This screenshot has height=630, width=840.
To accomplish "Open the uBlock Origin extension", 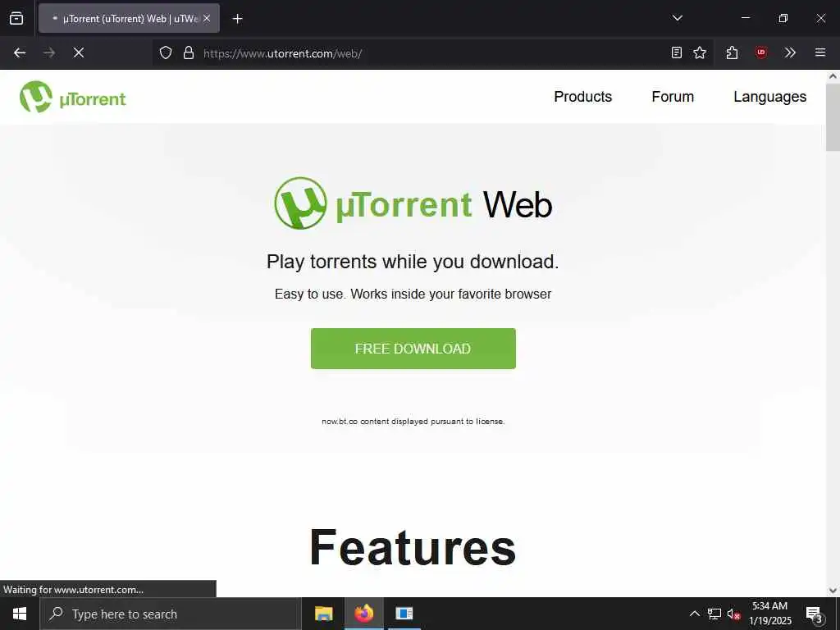I will pos(761,52).
